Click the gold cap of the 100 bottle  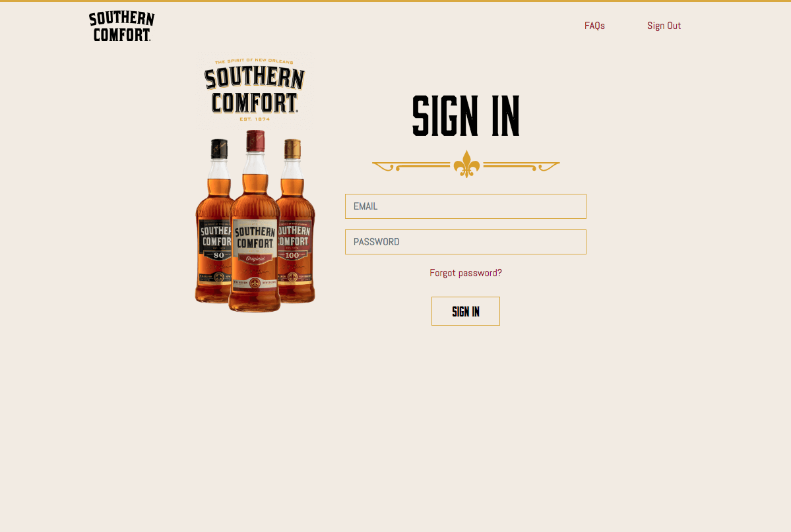[293, 149]
